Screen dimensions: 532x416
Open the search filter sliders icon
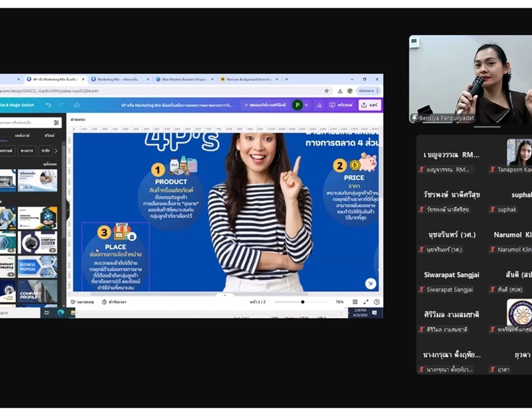(x=56, y=123)
